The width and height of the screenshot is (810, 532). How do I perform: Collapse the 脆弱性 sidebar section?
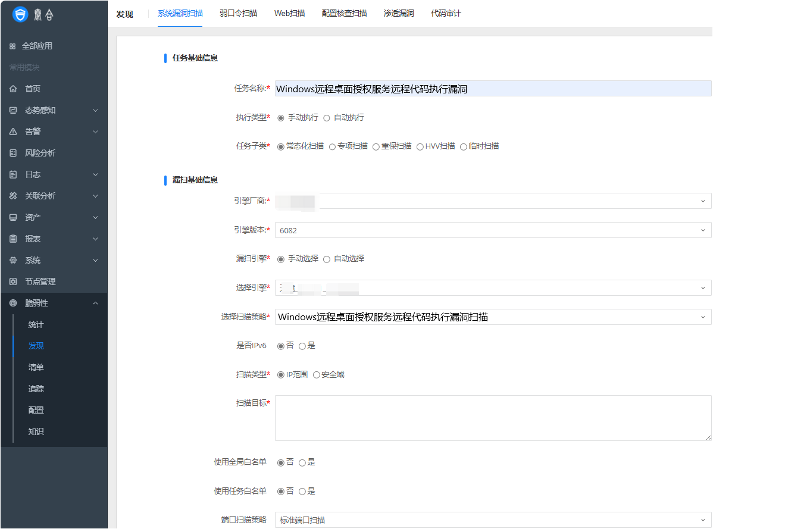point(95,302)
